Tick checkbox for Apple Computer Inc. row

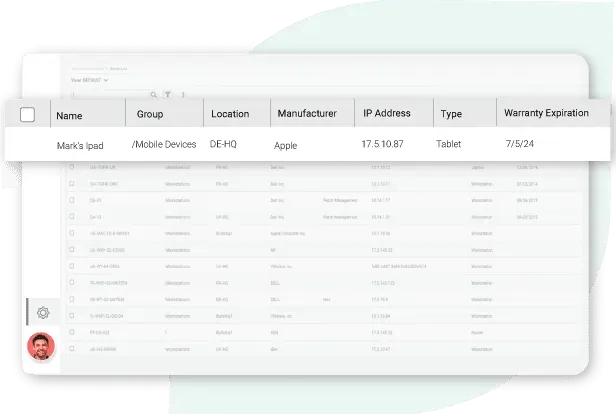(x=72, y=233)
